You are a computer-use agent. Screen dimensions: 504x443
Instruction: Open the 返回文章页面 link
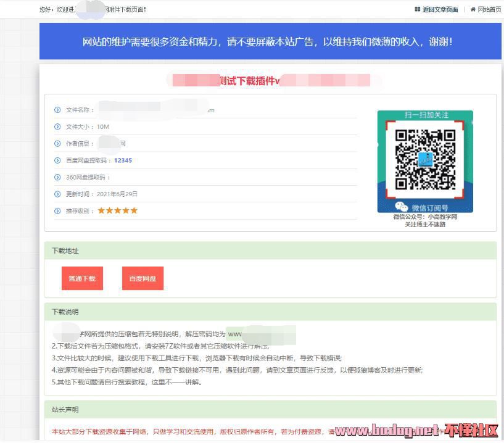[440, 9]
